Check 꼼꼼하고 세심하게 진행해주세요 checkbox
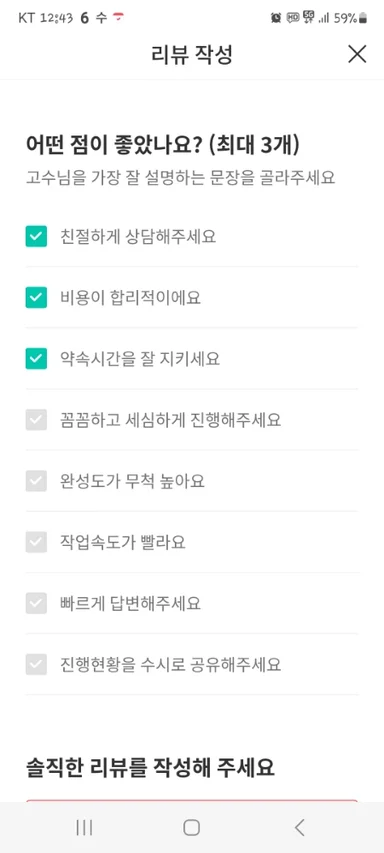384x853 pixels. (36, 420)
